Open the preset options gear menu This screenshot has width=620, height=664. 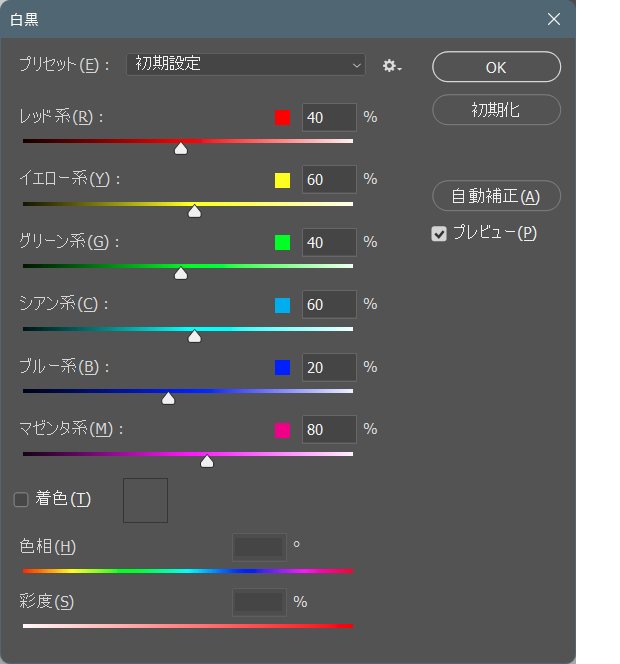pos(391,66)
